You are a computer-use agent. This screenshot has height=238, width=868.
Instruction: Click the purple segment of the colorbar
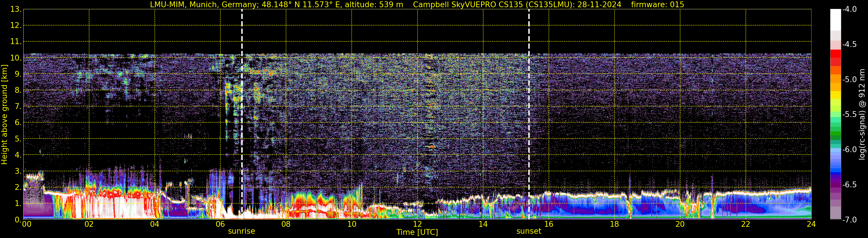click(835, 185)
